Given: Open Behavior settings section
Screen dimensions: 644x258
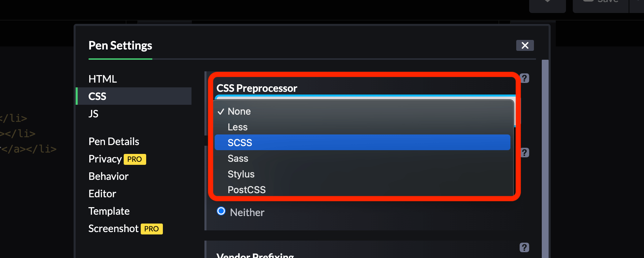Looking at the screenshot, I should point(108,176).
